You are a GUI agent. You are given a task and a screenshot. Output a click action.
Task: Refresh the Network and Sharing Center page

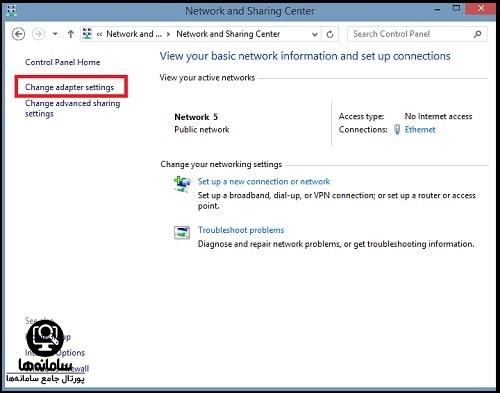coord(330,34)
